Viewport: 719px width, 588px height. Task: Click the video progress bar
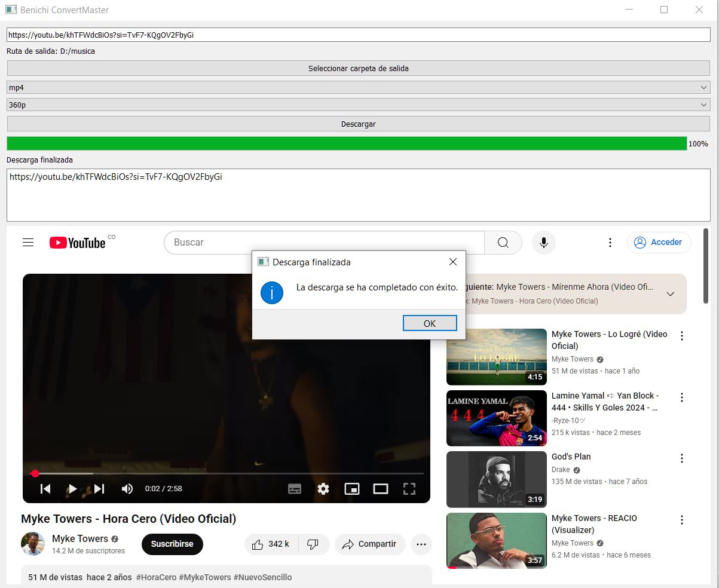227,473
